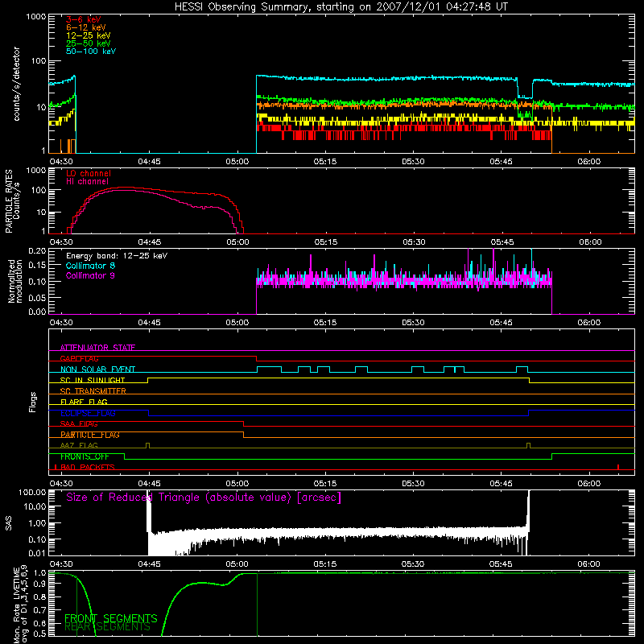644x644 pixels.
Task: Click the red BAD_PACKETS spike after 06:00
Action: [x=618, y=467]
